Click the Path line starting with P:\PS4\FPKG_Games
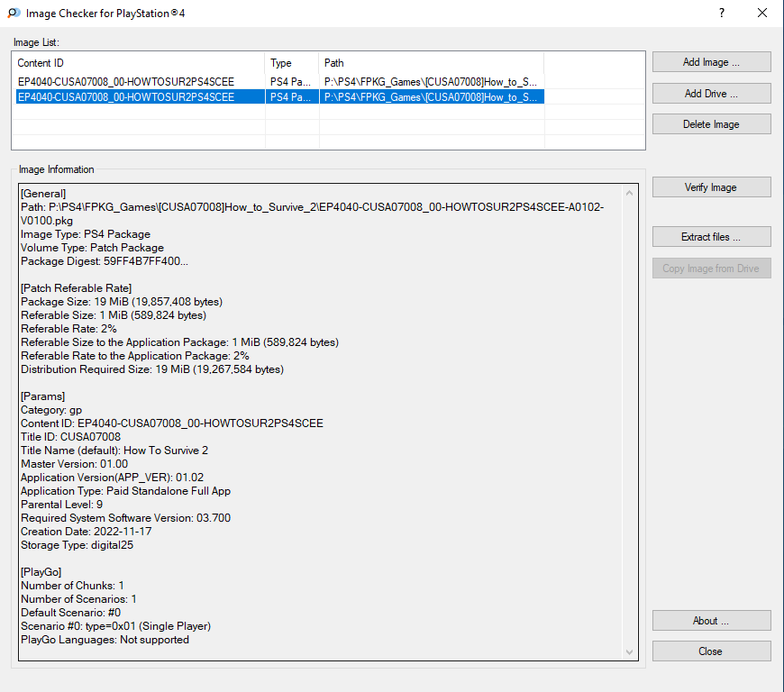 tap(313, 214)
